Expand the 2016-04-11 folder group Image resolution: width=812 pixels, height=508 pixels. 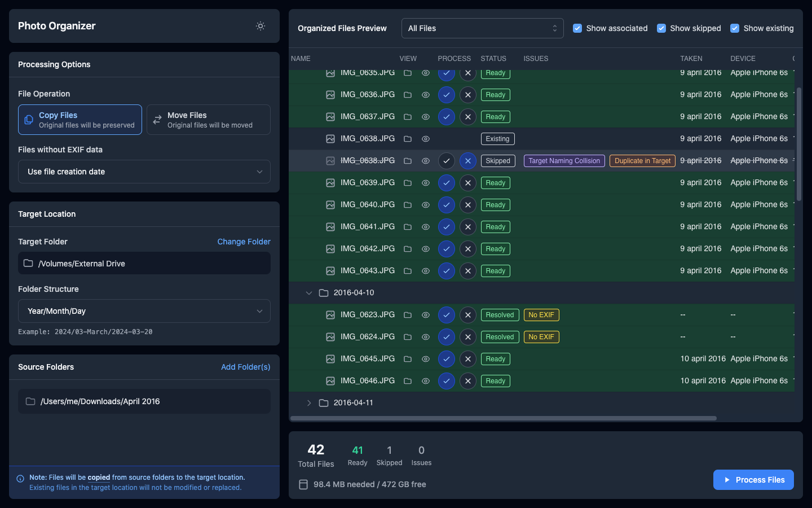click(308, 403)
